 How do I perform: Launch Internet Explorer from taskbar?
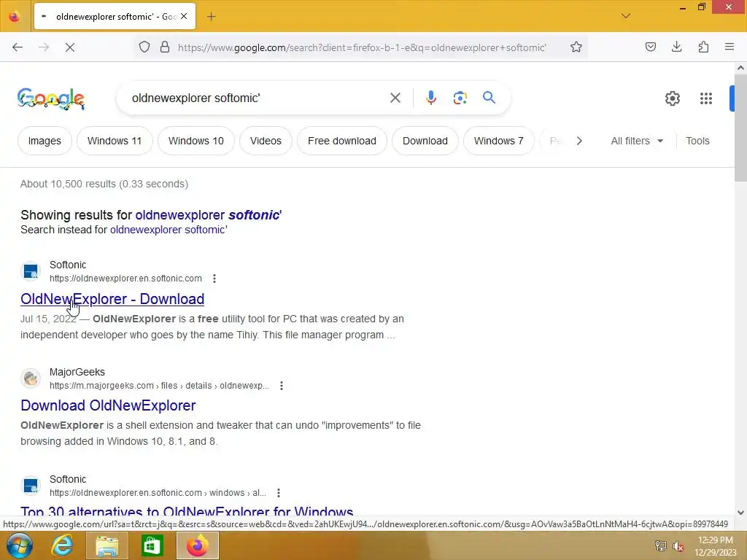[x=63, y=545]
